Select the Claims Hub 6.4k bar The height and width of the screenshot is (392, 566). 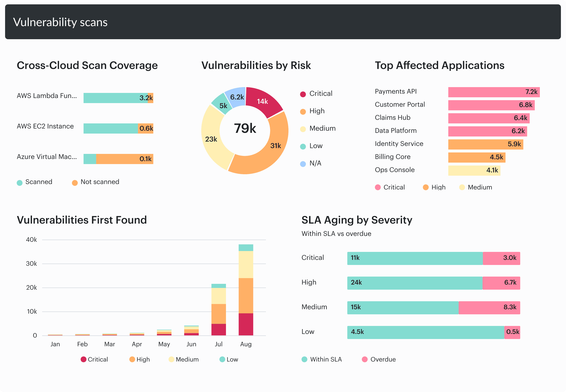pos(489,118)
